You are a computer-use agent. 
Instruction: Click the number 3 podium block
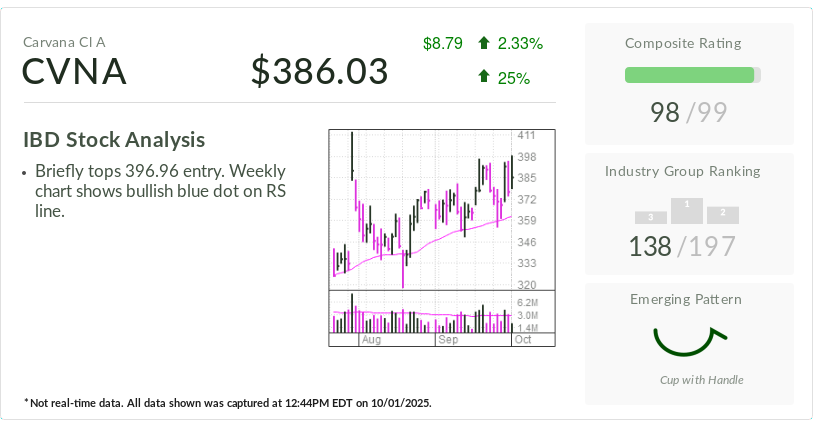tap(651, 217)
